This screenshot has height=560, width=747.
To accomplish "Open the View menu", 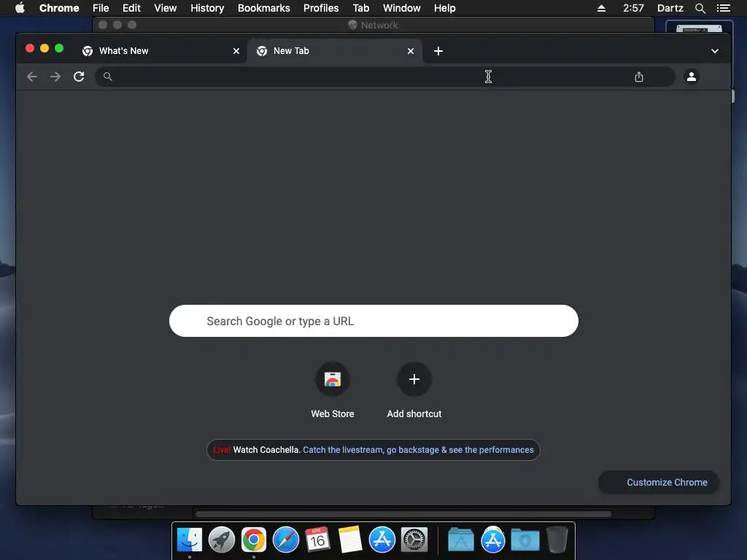I will [x=166, y=8].
